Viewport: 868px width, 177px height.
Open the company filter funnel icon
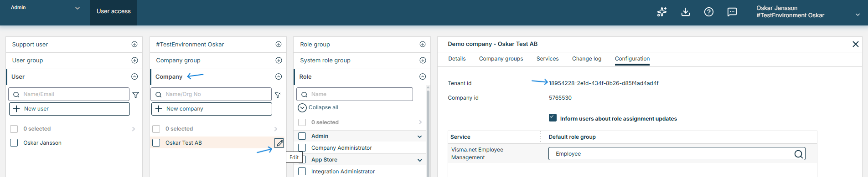(278, 95)
